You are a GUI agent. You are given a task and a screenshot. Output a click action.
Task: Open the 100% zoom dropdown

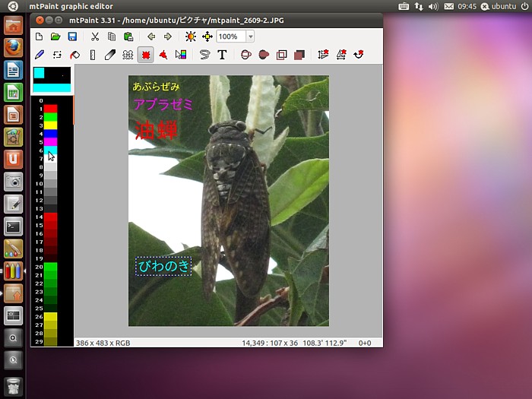point(250,36)
